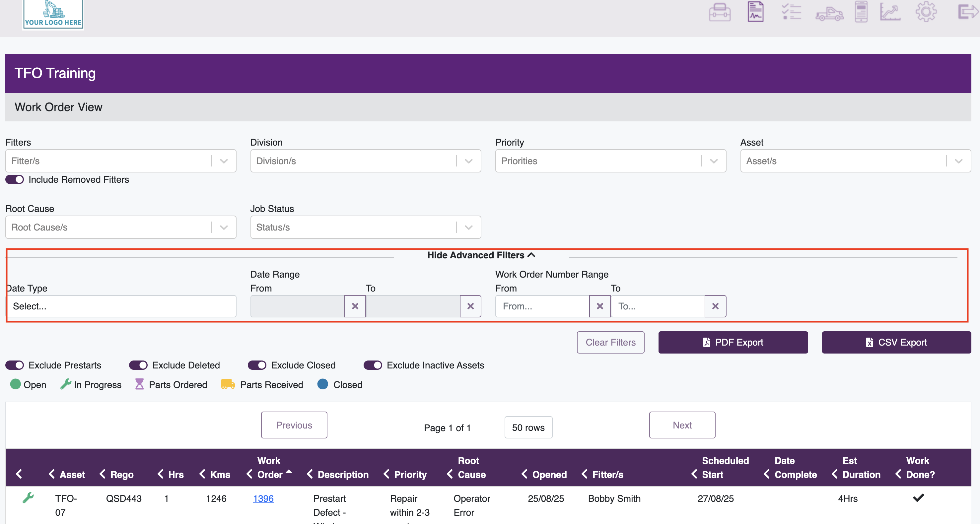Open the Root Cause/s dropdown
Screen dimensions: 980x524
click(121, 227)
